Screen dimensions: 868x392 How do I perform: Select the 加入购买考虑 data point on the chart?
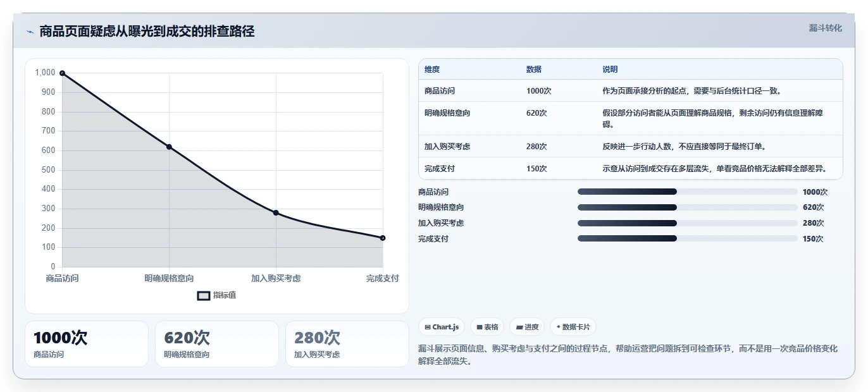[276, 212]
